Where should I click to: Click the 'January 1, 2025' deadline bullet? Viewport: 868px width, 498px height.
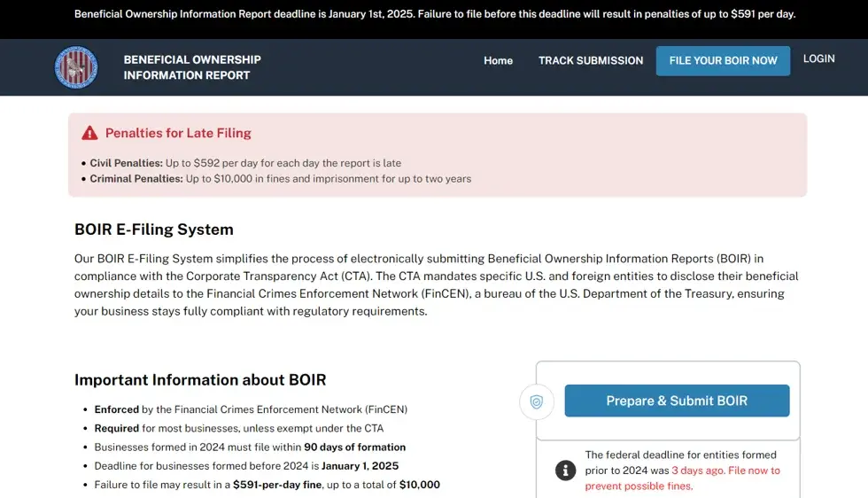tap(246, 466)
